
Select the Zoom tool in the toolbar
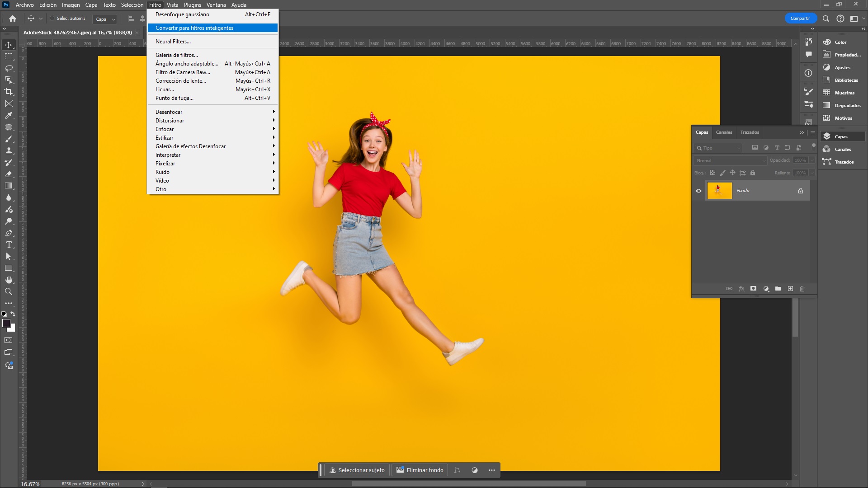click(9, 292)
